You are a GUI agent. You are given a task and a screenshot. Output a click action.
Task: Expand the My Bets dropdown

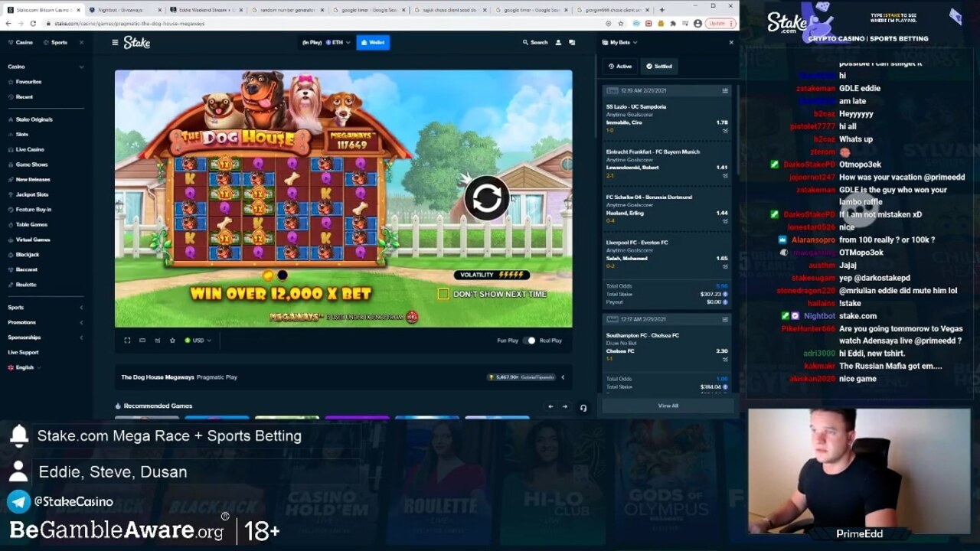click(x=620, y=43)
